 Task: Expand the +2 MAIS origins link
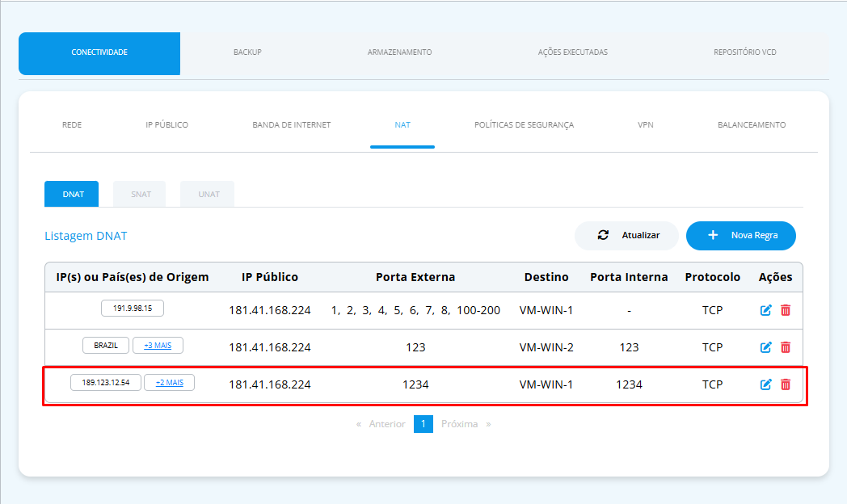(x=170, y=383)
